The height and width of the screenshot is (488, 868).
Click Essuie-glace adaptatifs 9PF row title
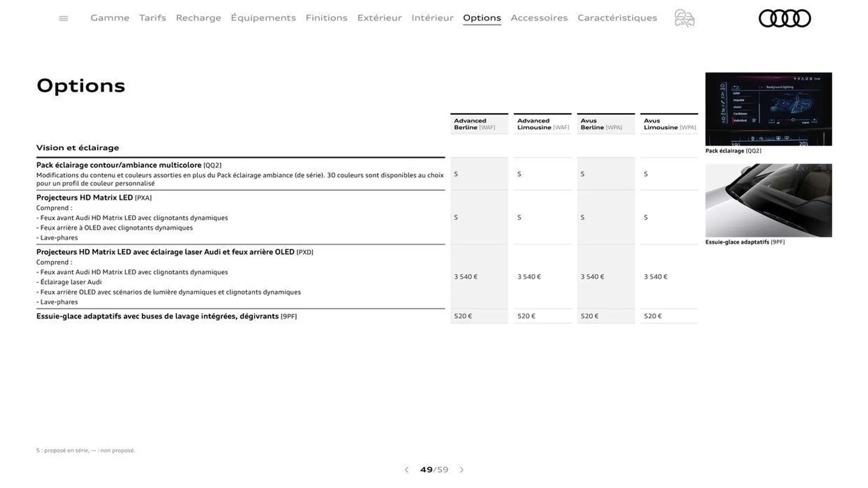tap(166, 316)
